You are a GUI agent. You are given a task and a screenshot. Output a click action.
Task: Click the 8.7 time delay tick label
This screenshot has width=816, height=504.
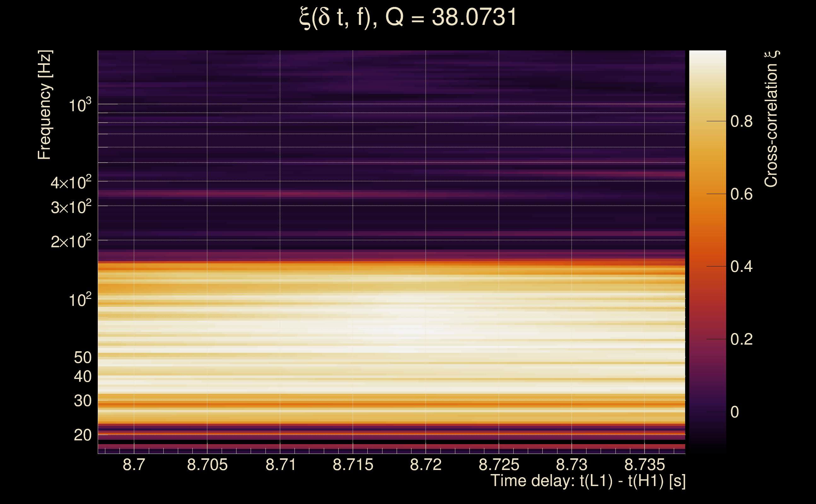(x=134, y=464)
